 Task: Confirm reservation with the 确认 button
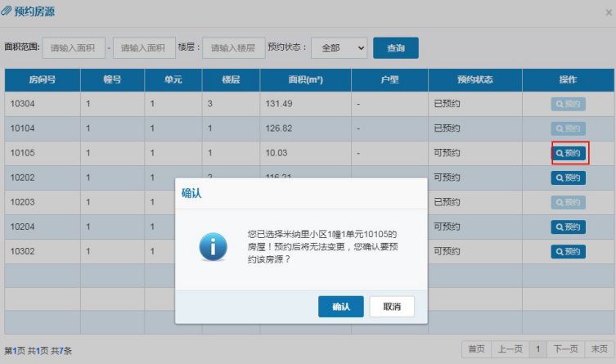click(x=341, y=306)
